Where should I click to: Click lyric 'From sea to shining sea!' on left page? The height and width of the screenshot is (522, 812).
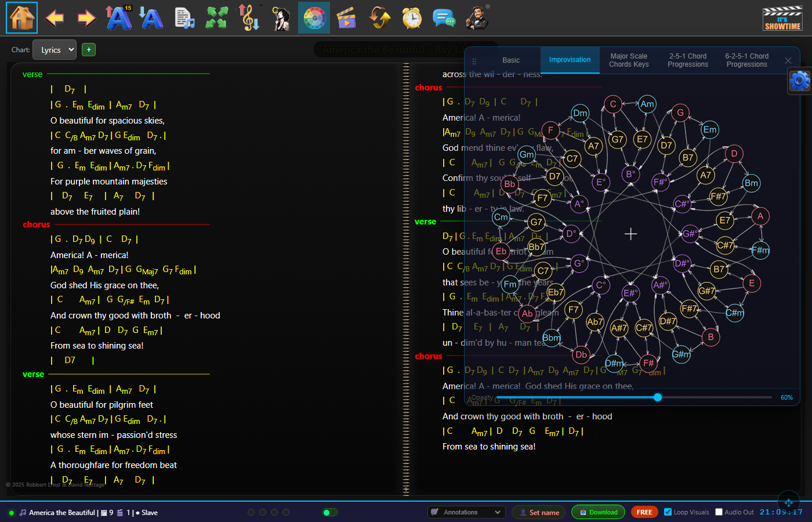[x=97, y=346]
